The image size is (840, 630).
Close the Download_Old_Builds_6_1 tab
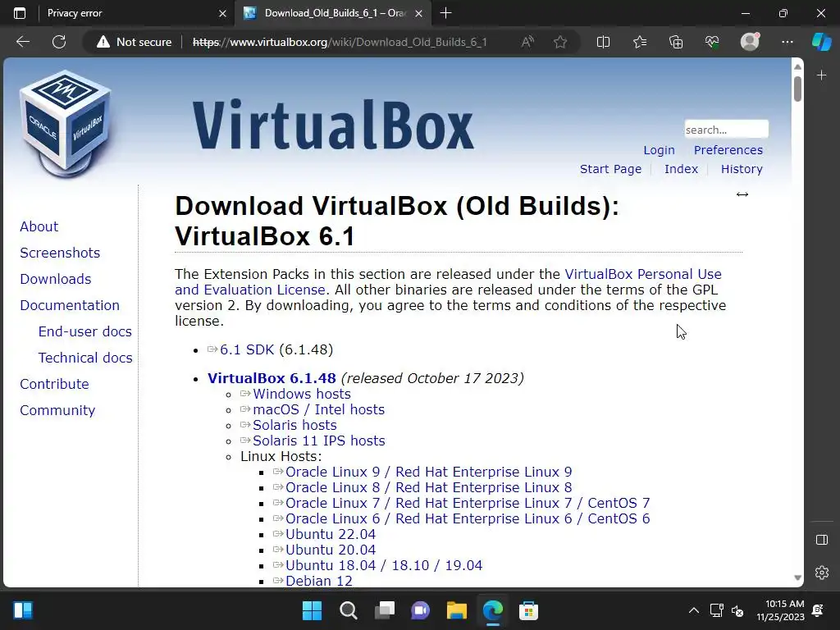click(419, 14)
